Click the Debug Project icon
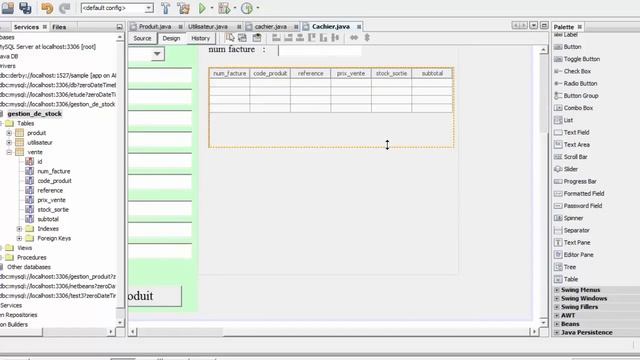Viewport: 640px width, 360px height. point(224,8)
